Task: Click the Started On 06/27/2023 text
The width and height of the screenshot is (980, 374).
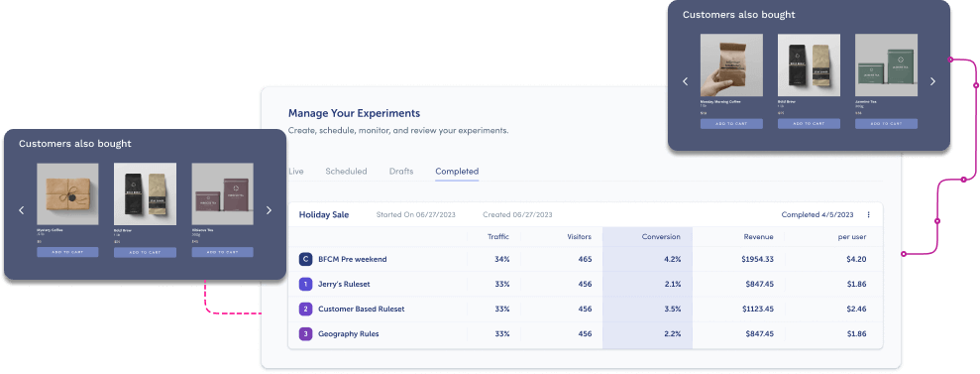Action: click(x=415, y=214)
